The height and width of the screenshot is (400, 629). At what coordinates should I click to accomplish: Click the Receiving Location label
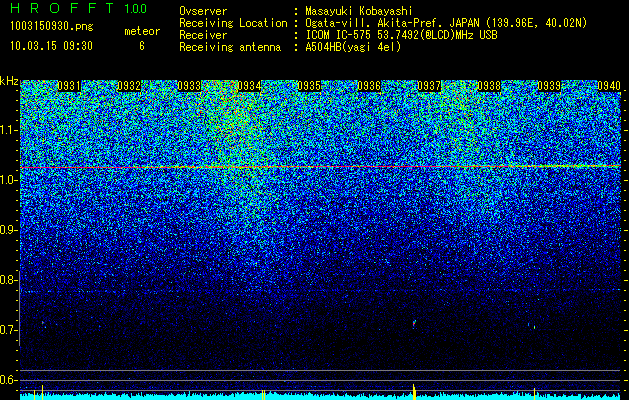pyautogui.click(x=233, y=23)
